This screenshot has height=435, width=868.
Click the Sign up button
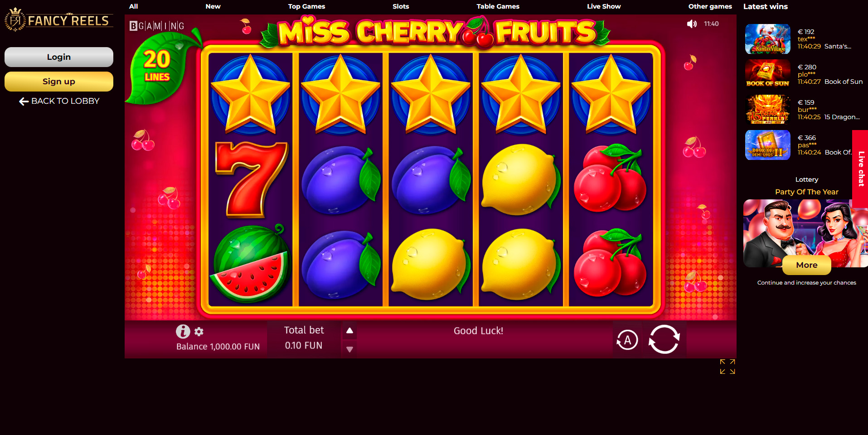coord(59,82)
